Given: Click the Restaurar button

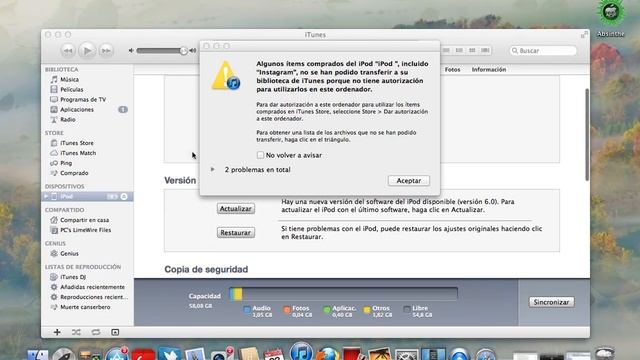Looking at the screenshot, I should 236,233.
